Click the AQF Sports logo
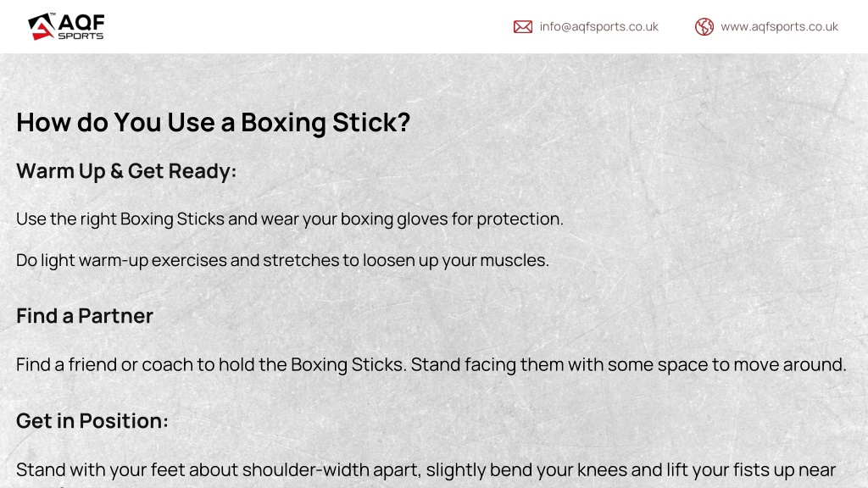Screen dimensions: 868x488 click(66, 26)
